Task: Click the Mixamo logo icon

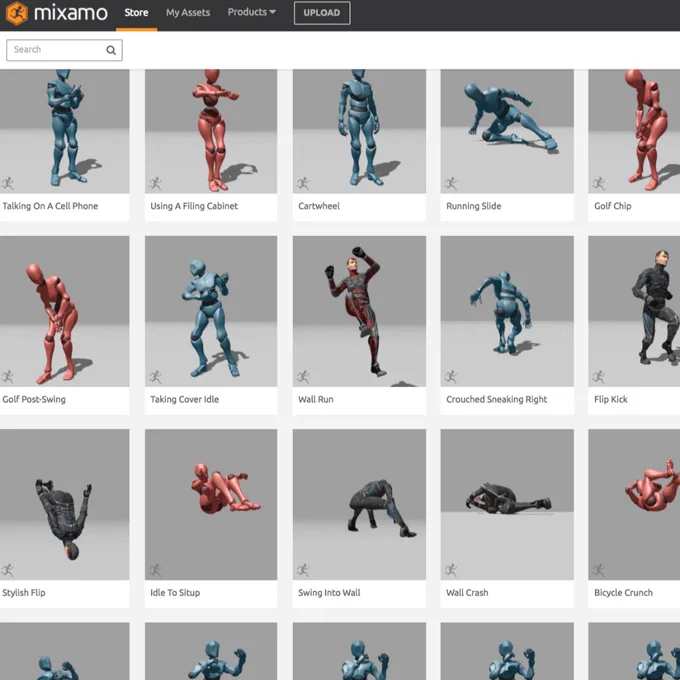Action: pos(16,13)
